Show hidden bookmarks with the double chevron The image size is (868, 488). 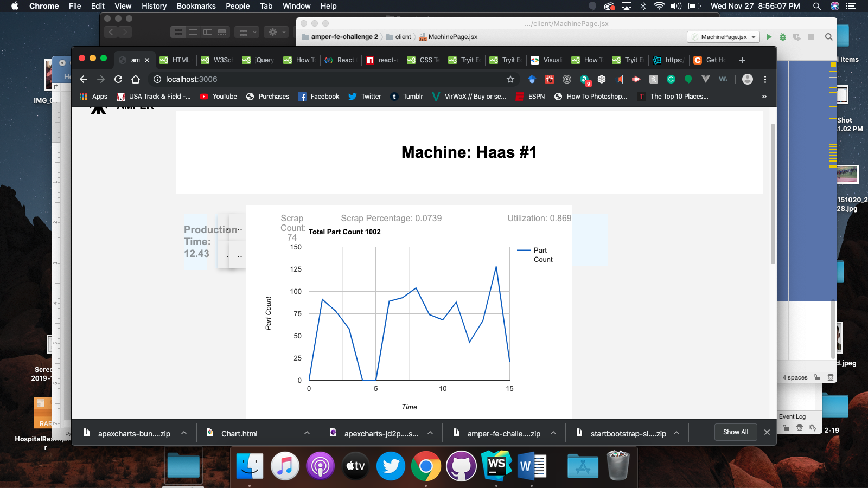pyautogui.click(x=764, y=97)
